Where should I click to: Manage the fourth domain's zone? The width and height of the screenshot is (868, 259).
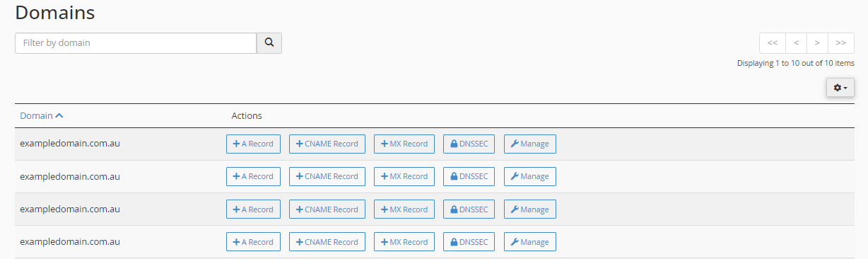(530, 242)
